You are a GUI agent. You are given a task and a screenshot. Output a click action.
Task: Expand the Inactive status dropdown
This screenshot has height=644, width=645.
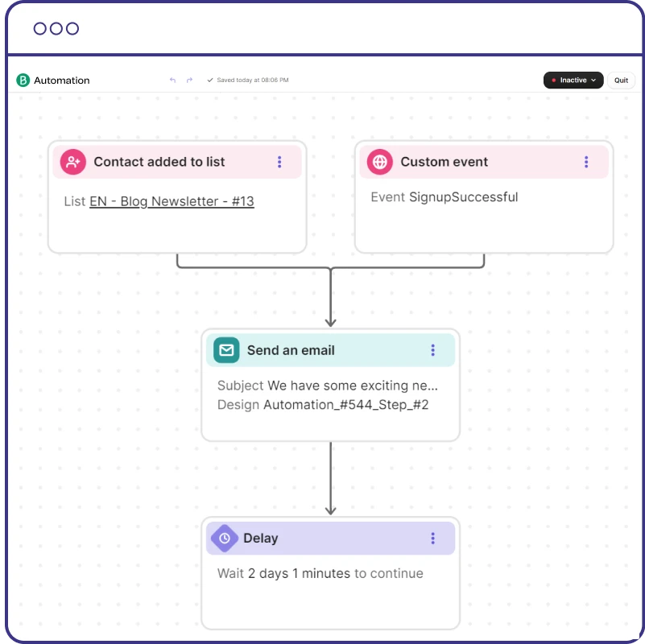point(573,80)
